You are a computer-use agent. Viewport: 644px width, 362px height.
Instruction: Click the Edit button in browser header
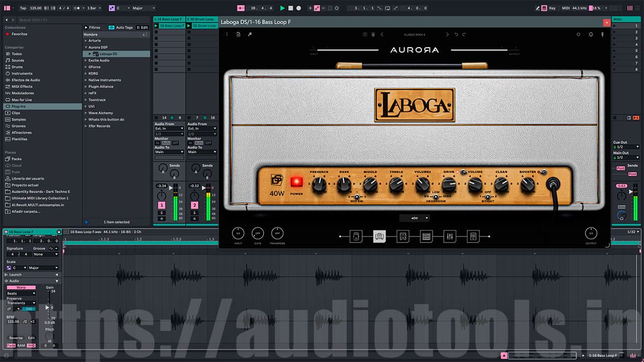pos(143,27)
